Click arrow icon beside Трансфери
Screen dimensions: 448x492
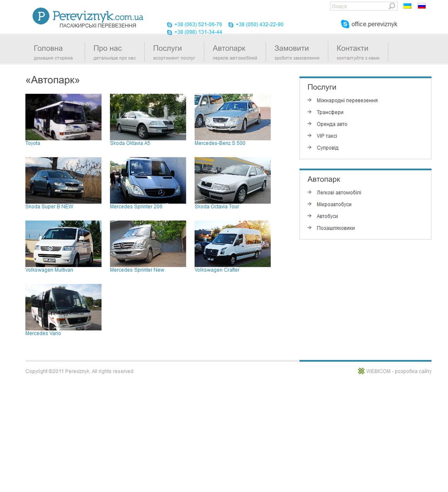[309, 112]
